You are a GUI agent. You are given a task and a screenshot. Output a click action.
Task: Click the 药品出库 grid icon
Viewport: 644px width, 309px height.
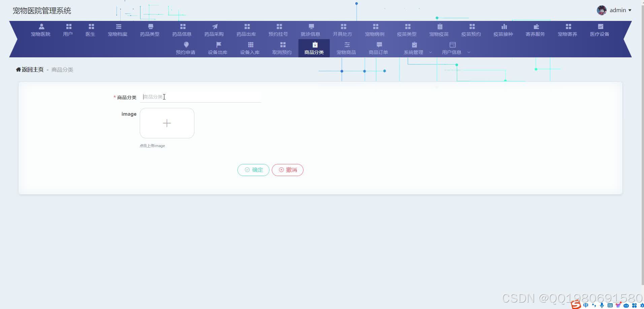247,26
